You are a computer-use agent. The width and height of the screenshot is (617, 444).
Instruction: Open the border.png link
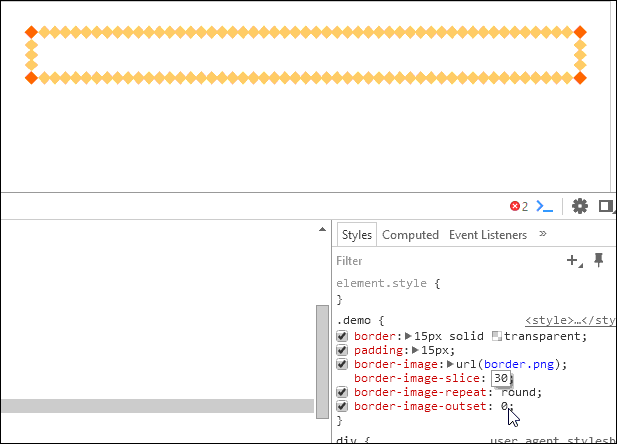point(519,364)
